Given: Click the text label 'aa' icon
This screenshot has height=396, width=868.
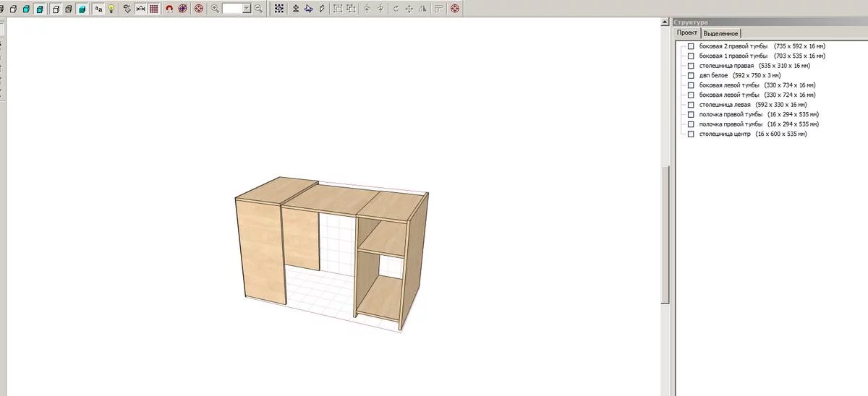Looking at the screenshot, I should pos(98,9).
